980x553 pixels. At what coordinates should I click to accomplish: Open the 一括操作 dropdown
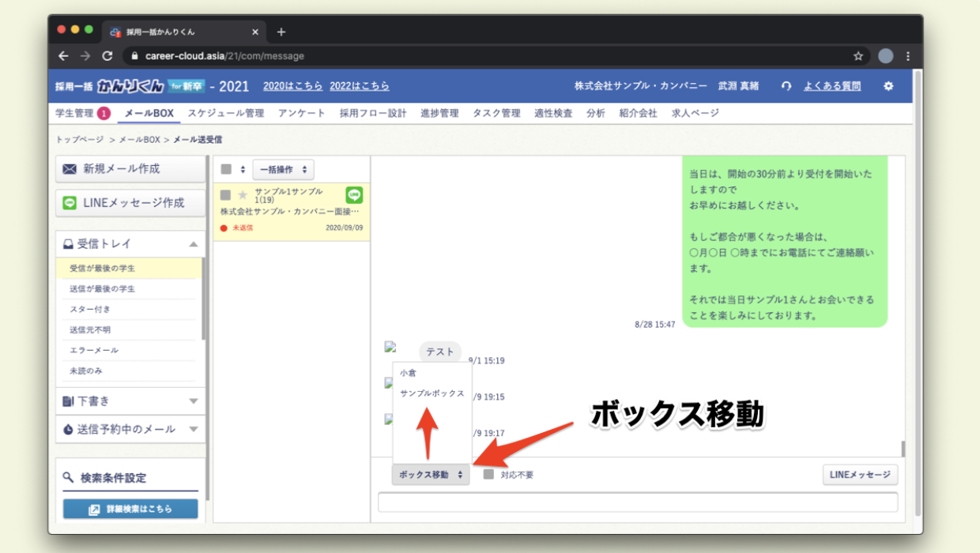point(282,169)
